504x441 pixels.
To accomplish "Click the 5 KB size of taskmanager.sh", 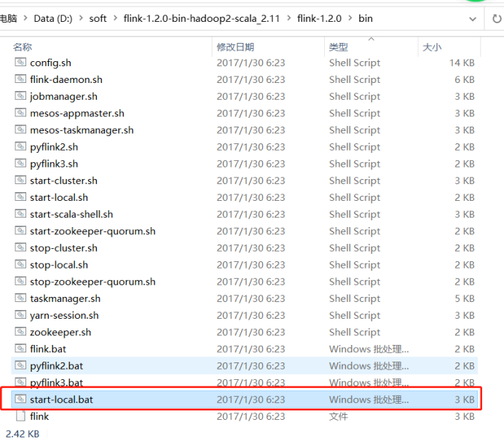I will (465, 298).
